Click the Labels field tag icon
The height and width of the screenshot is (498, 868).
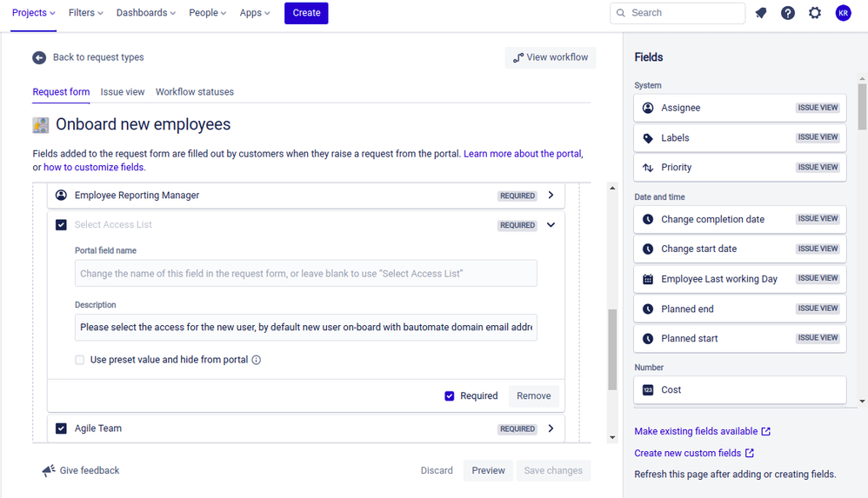click(648, 138)
